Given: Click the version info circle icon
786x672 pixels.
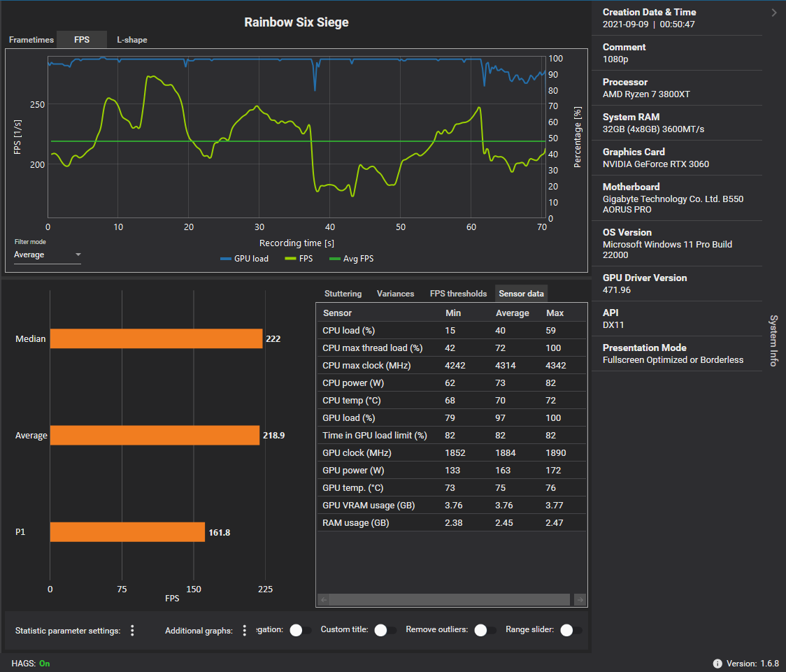Looking at the screenshot, I should 717,664.
